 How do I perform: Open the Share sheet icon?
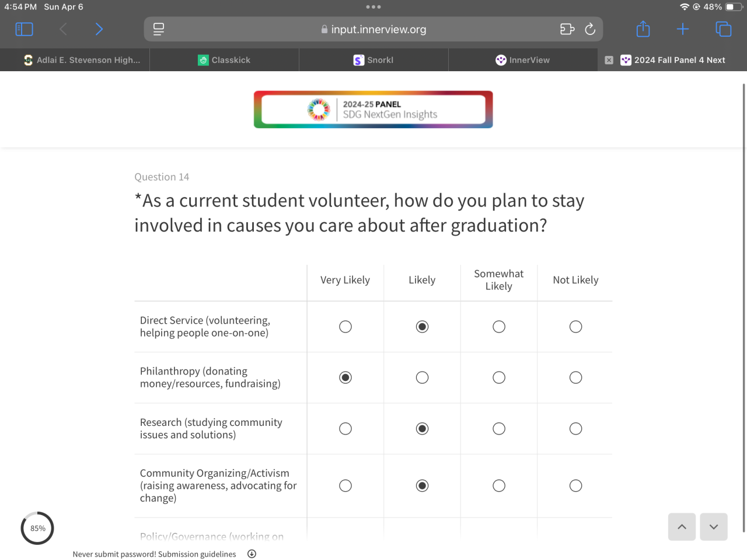tap(643, 29)
